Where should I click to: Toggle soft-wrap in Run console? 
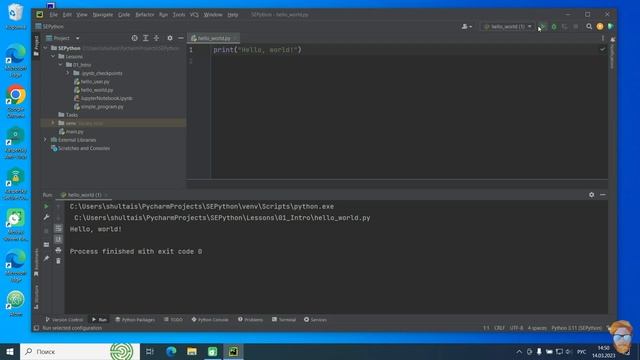coord(58,228)
